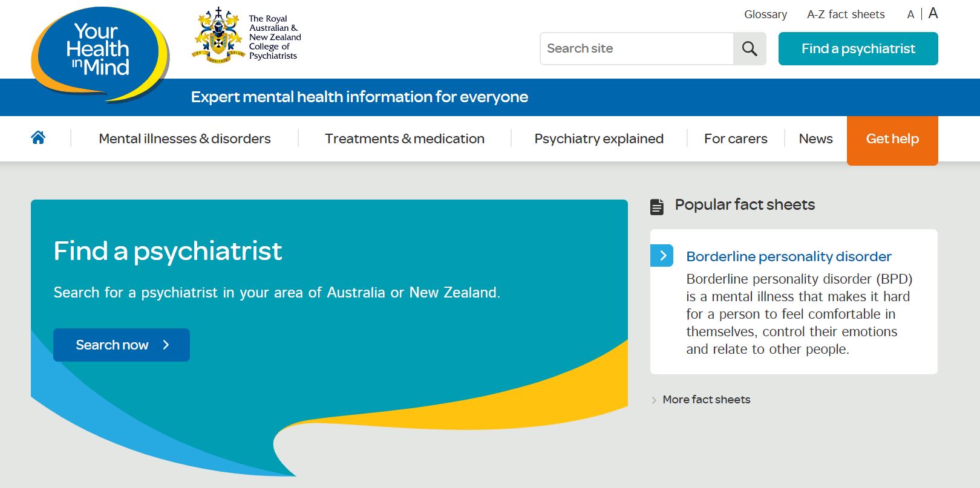Open the Psychiatry explained menu
Viewport: 980px width, 488px height.
[599, 138]
